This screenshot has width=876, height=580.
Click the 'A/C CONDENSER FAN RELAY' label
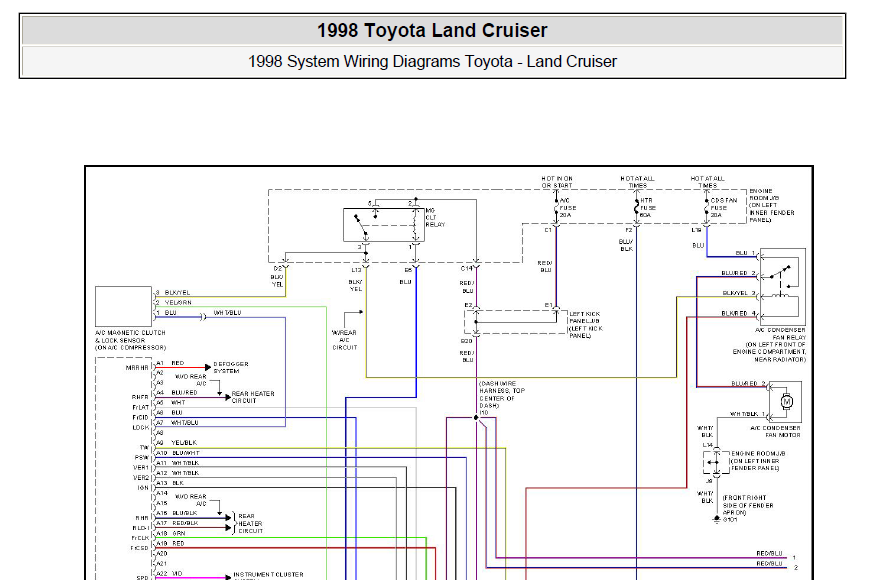780,334
